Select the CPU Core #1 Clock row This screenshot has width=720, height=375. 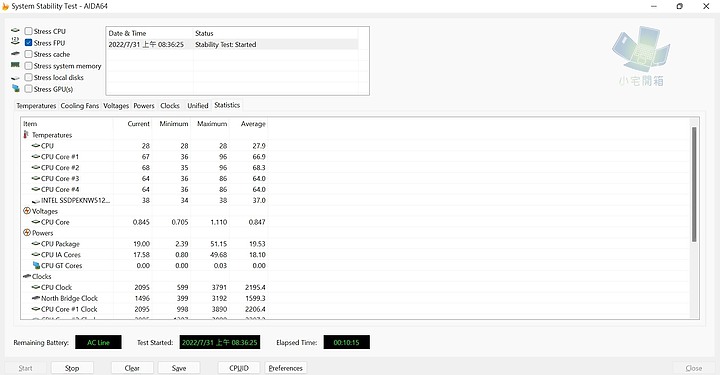[145, 309]
